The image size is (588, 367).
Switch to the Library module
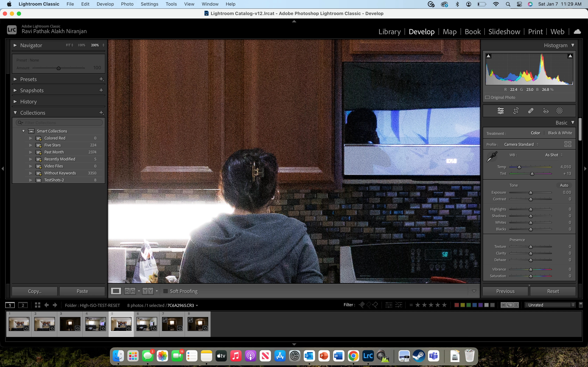pos(390,32)
